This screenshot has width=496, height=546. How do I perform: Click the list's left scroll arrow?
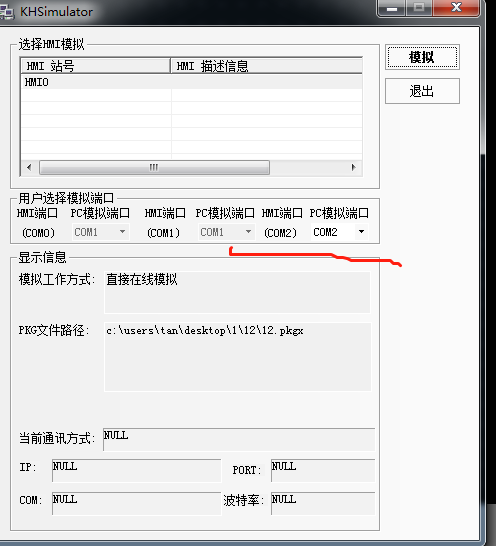(x=29, y=167)
